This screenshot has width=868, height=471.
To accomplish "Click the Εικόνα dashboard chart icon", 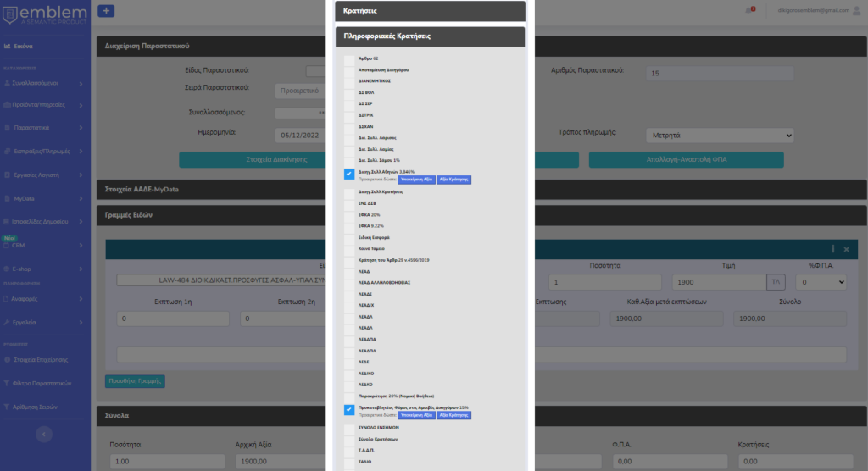I will (x=7, y=46).
